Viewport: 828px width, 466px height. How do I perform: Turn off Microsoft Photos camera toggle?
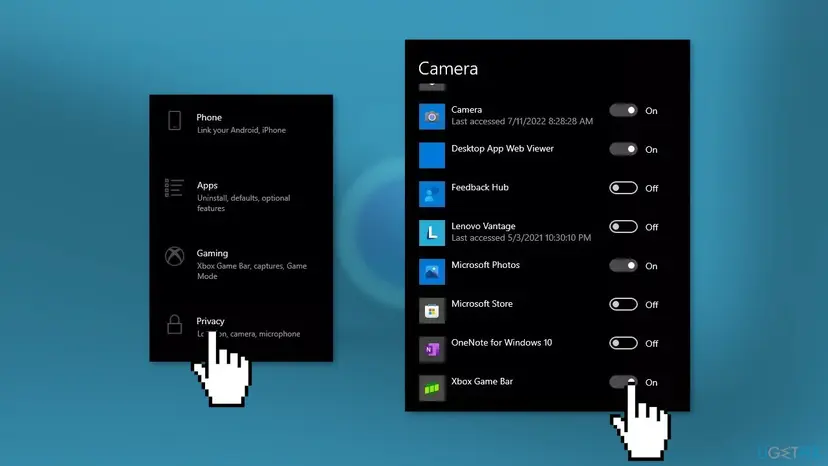pos(623,266)
